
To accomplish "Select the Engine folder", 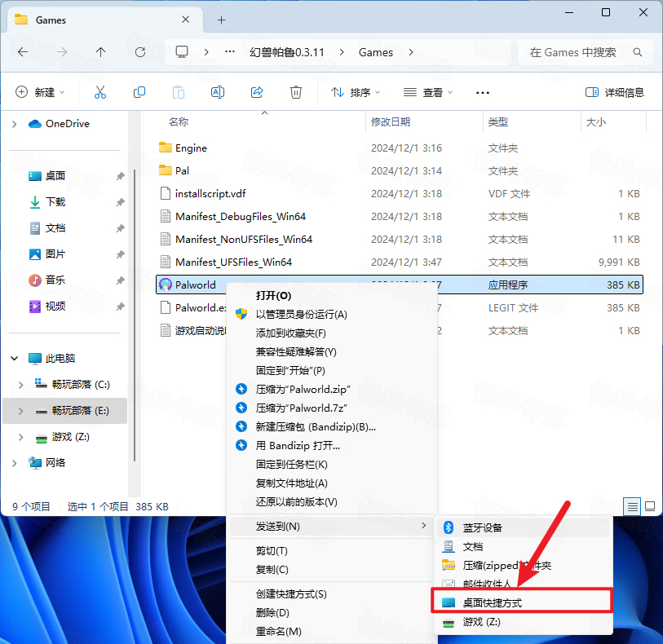I will 400,148.
